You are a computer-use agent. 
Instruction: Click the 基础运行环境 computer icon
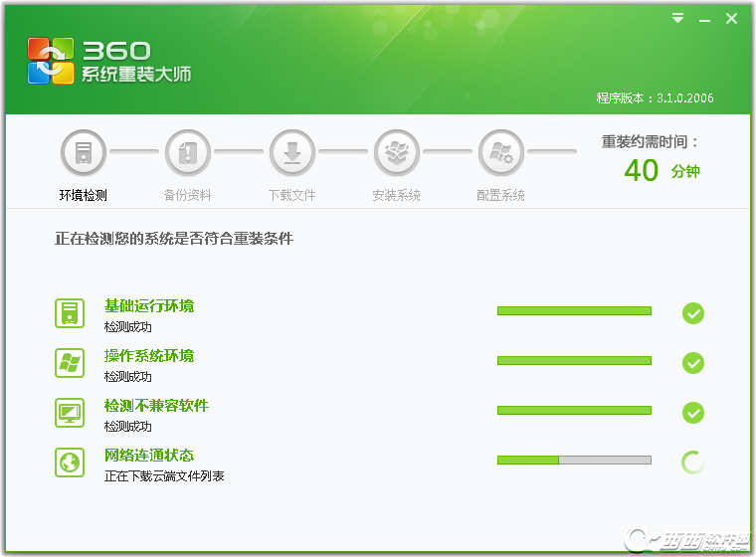70,313
